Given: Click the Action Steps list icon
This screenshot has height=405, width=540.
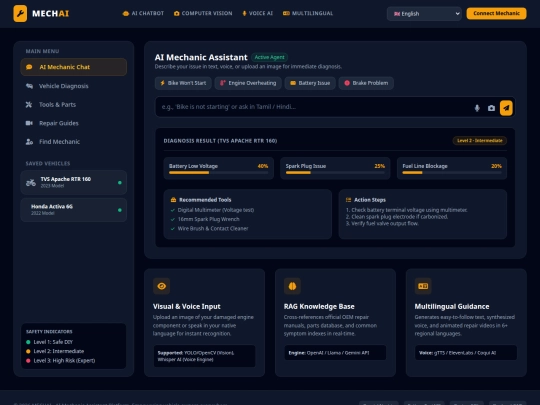Looking at the screenshot, I should [349, 200].
